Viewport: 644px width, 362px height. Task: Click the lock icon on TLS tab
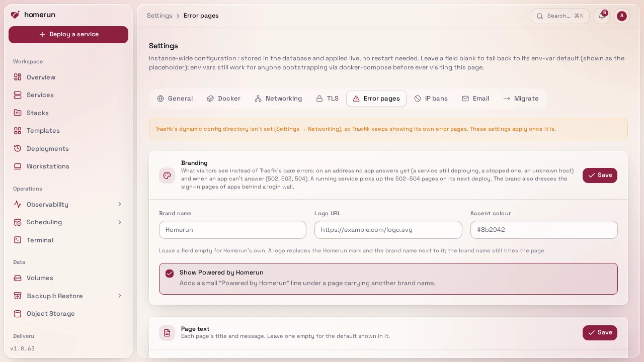tap(319, 99)
